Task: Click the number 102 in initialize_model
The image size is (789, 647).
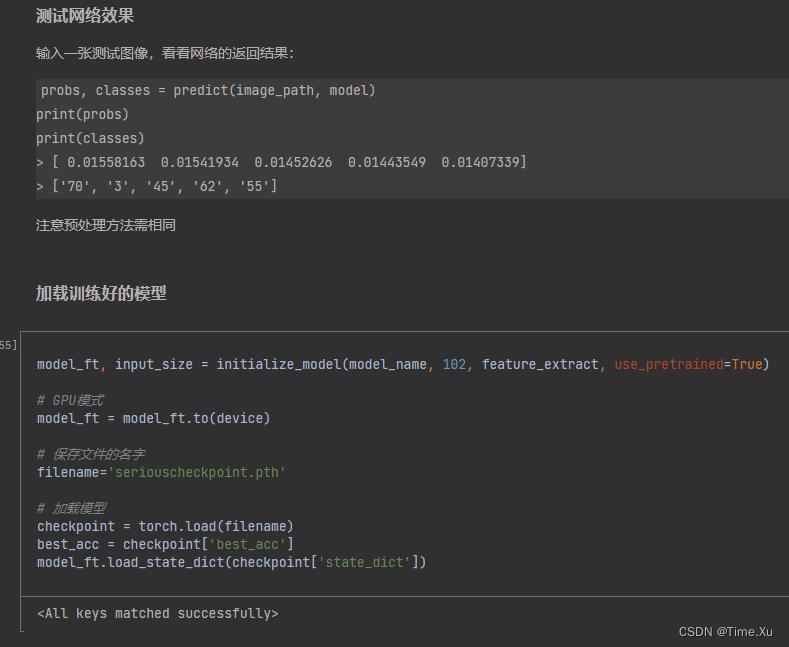Action: (454, 364)
